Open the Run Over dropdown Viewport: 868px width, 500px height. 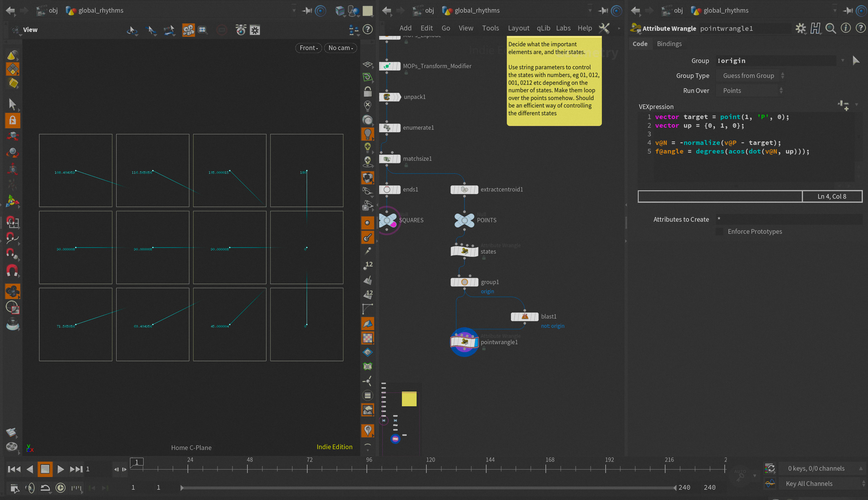pos(750,91)
